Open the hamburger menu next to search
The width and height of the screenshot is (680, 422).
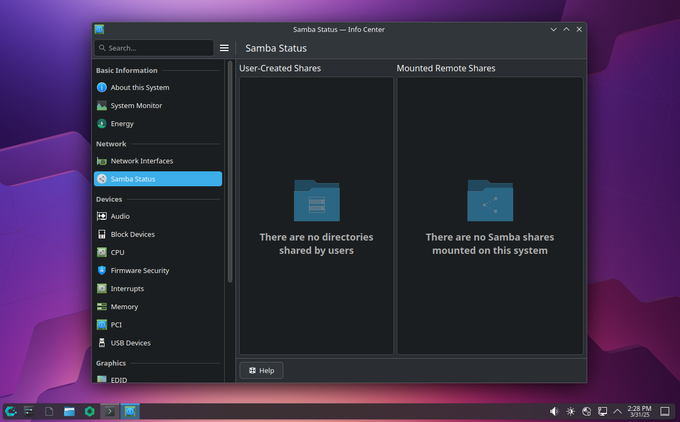point(224,48)
